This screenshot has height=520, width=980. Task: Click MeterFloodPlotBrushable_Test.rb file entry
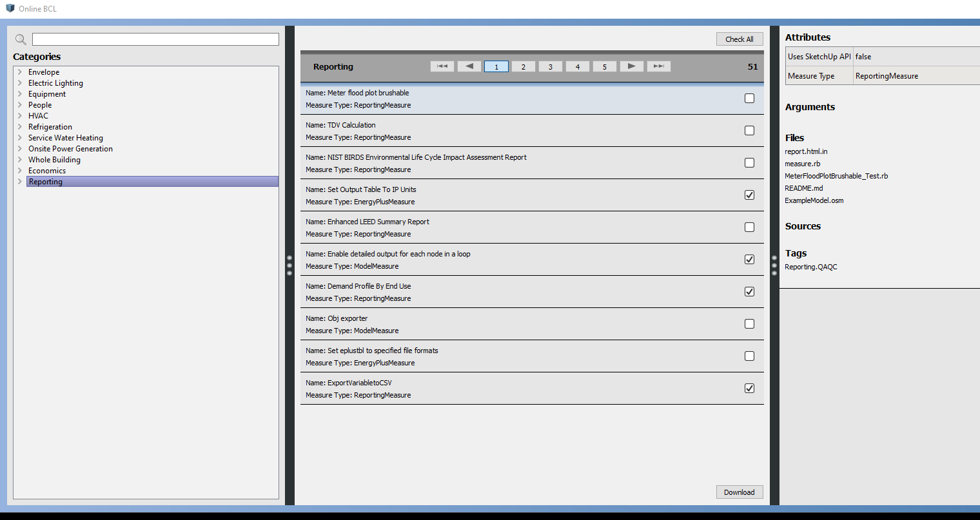(x=836, y=176)
